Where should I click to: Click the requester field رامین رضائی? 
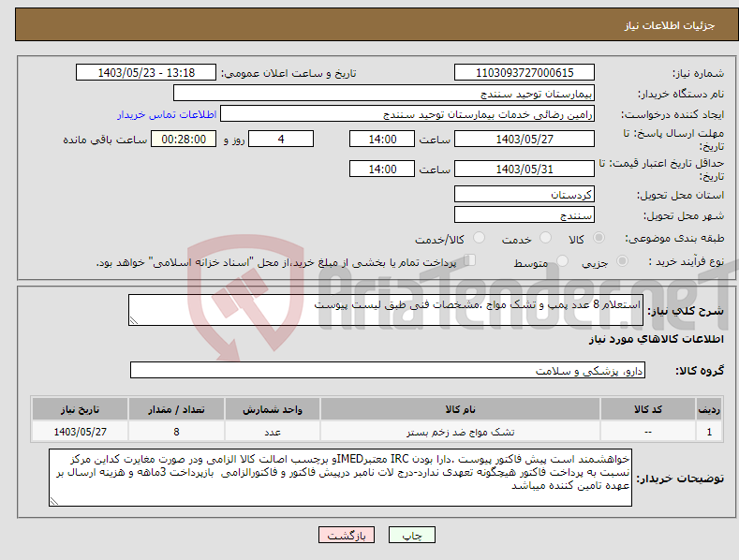click(407, 114)
